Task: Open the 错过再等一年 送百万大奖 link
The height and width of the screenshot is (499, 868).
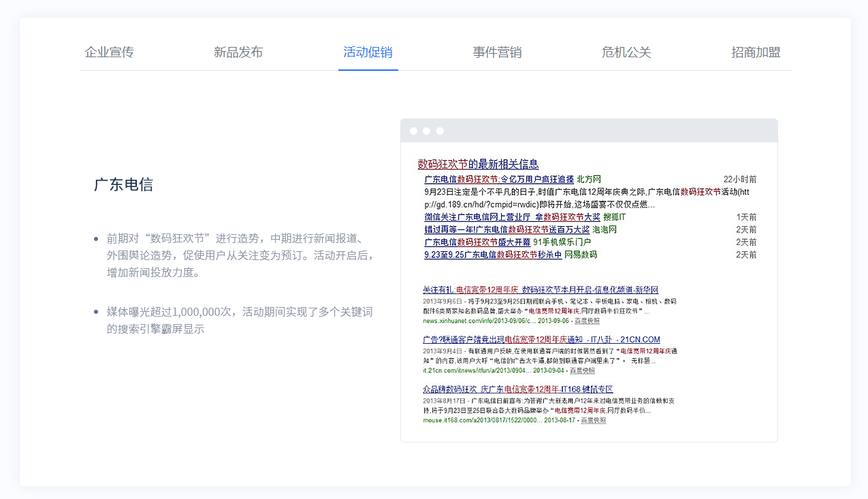Action: click(507, 230)
